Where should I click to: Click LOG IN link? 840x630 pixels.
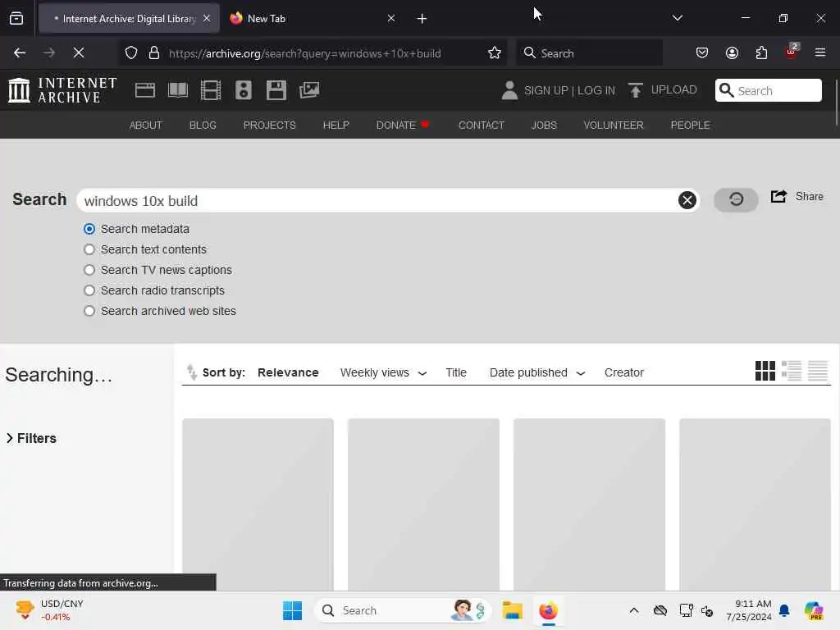coord(596,90)
